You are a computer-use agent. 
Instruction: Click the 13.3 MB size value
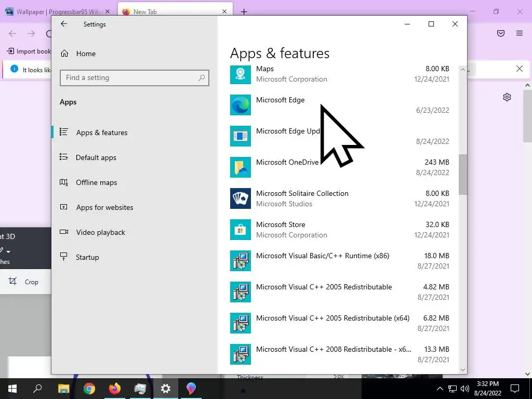(x=436, y=349)
